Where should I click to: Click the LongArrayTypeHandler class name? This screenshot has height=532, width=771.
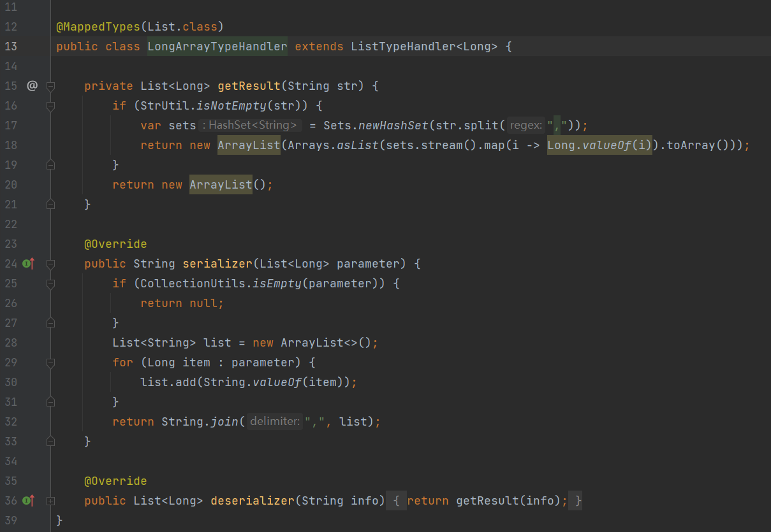(217, 47)
